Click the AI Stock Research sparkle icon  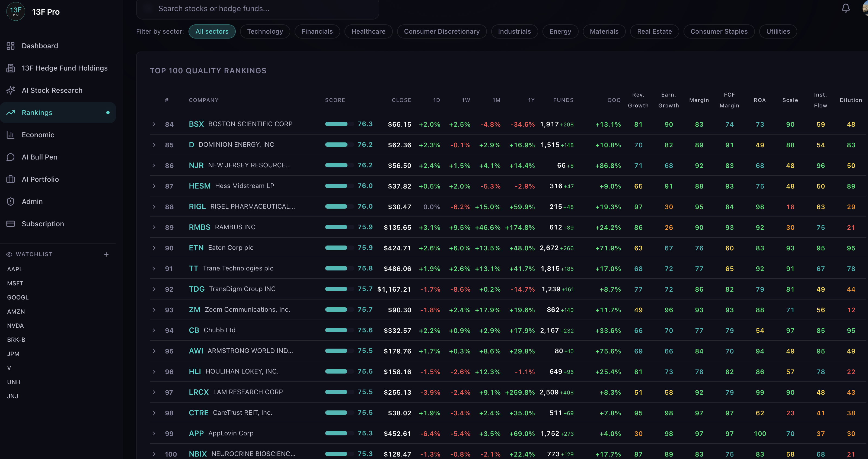(11, 90)
